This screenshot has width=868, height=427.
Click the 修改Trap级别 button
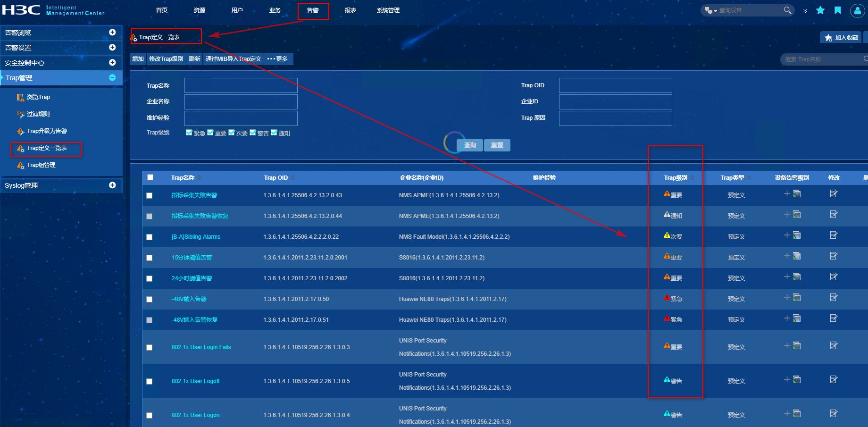[166, 59]
